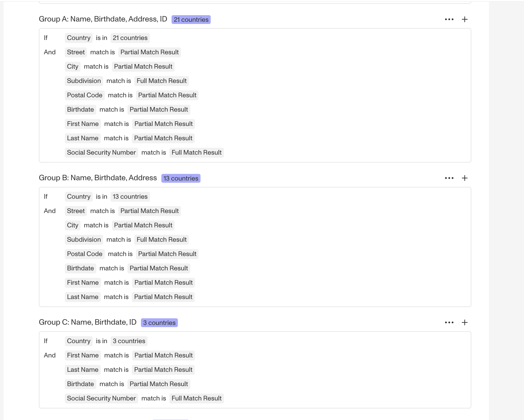
Task: Select the Country field in Group A
Action: 79,38
